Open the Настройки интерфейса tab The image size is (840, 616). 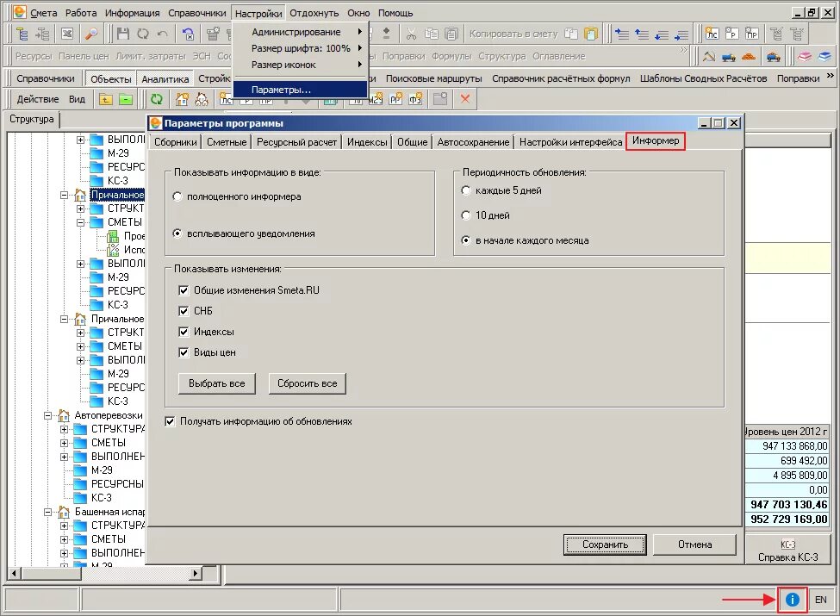570,142
